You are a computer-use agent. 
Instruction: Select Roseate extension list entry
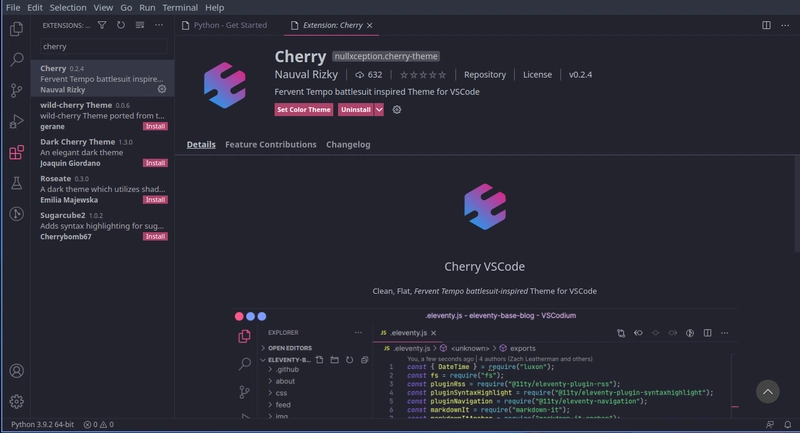(103, 189)
